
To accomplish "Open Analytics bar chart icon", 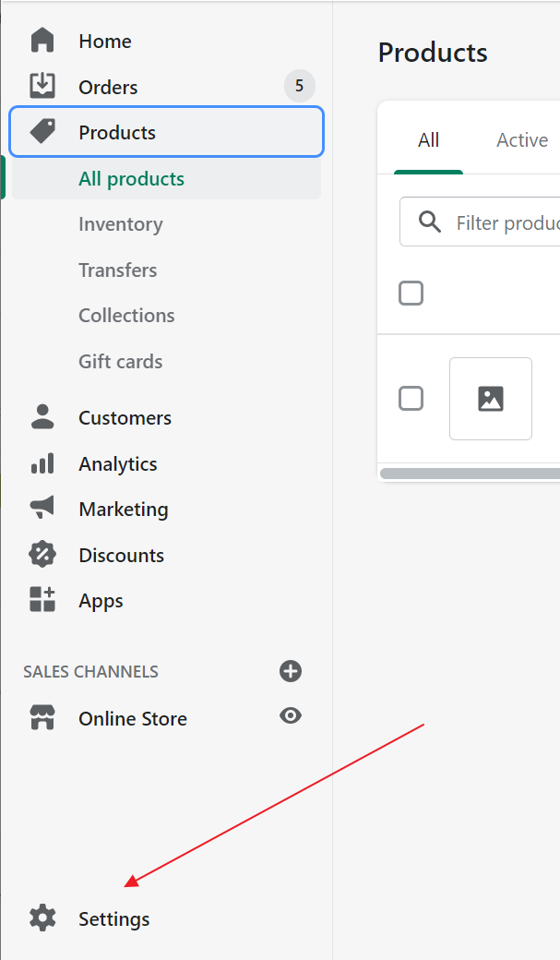I will 42,463.
